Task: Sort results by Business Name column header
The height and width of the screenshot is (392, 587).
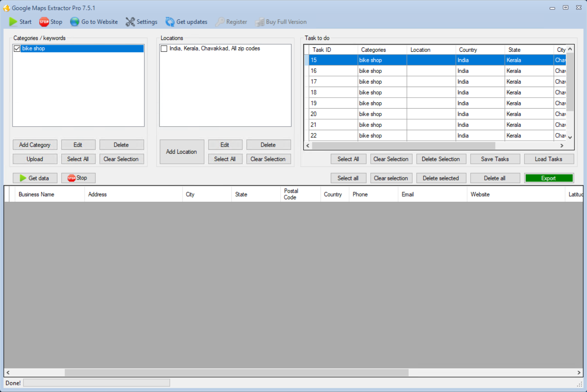Action: (36, 194)
